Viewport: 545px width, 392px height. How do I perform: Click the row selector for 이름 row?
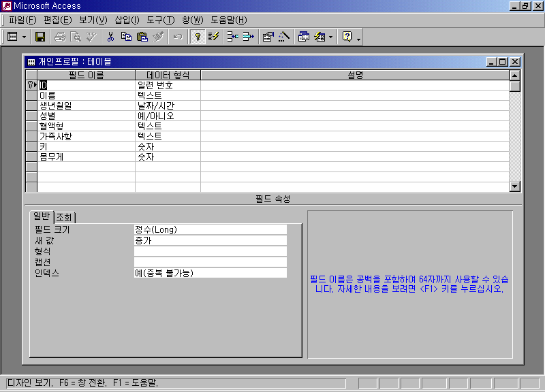(31, 95)
